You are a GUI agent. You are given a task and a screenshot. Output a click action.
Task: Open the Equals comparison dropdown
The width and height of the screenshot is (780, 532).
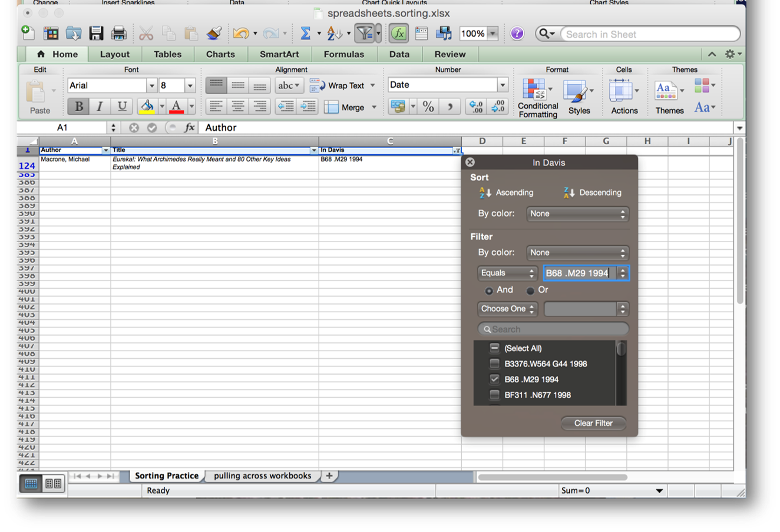click(506, 273)
